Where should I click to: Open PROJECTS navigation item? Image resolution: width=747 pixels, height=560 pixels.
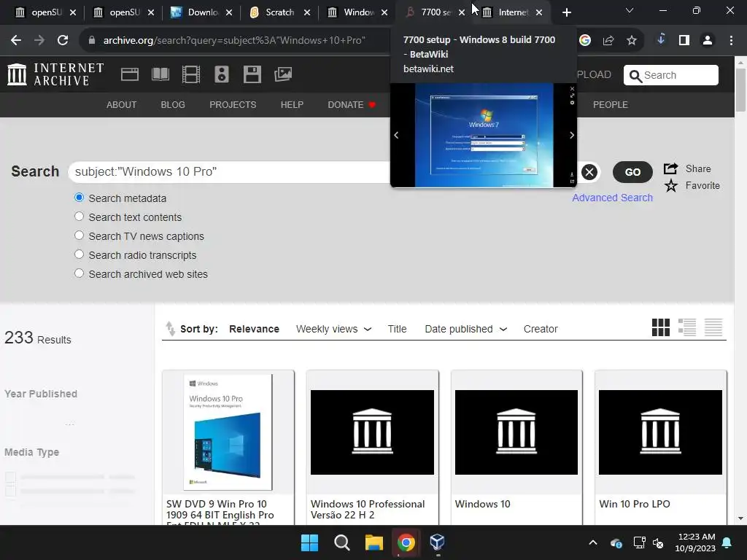click(233, 105)
